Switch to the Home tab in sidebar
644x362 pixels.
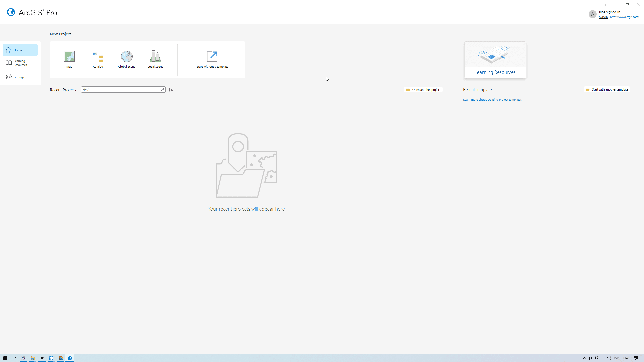(x=20, y=50)
